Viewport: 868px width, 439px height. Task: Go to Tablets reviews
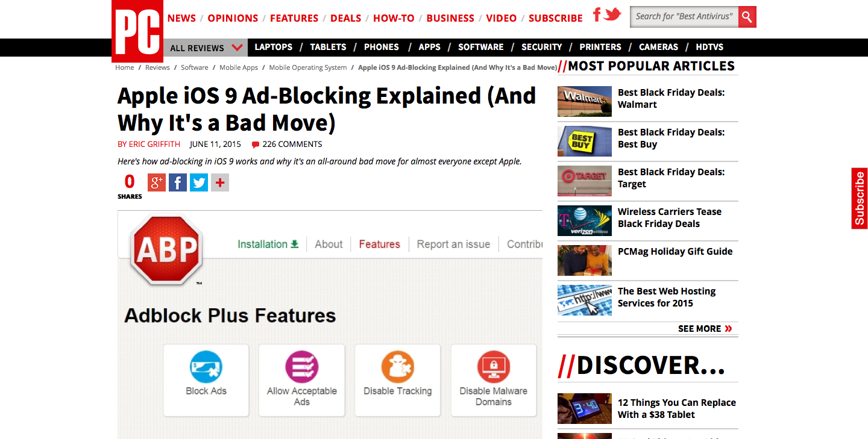coord(329,47)
